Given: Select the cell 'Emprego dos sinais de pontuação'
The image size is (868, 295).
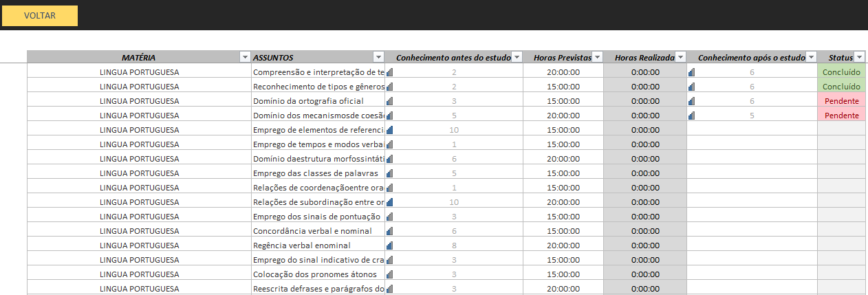Looking at the screenshot, I should (x=318, y=216).
